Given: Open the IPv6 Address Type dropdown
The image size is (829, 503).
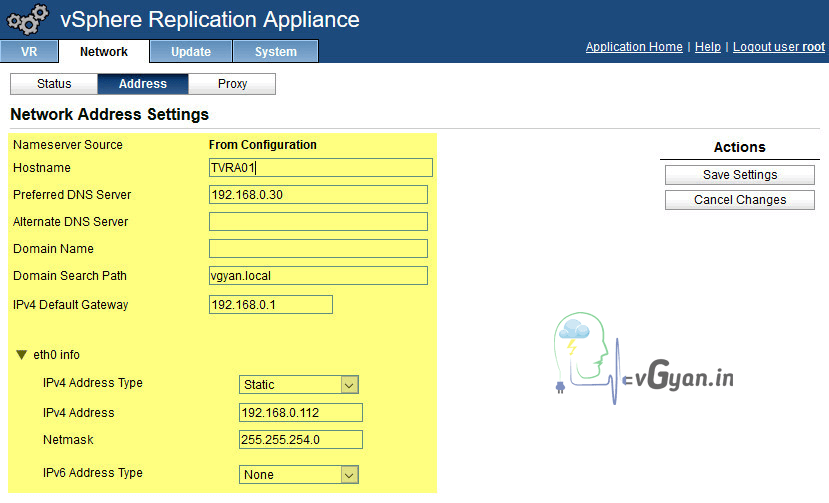Looking at the screenshot, I should [299, 474].
